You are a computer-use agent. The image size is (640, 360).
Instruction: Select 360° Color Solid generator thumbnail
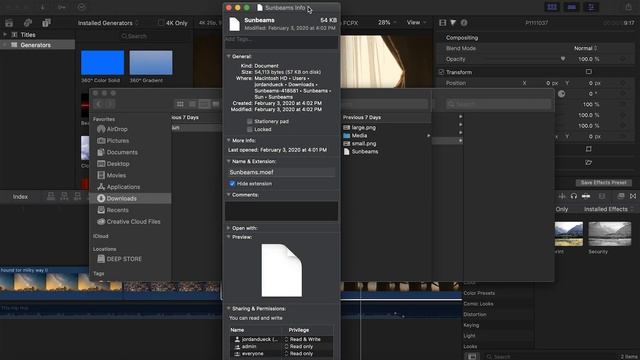(102, 62)
